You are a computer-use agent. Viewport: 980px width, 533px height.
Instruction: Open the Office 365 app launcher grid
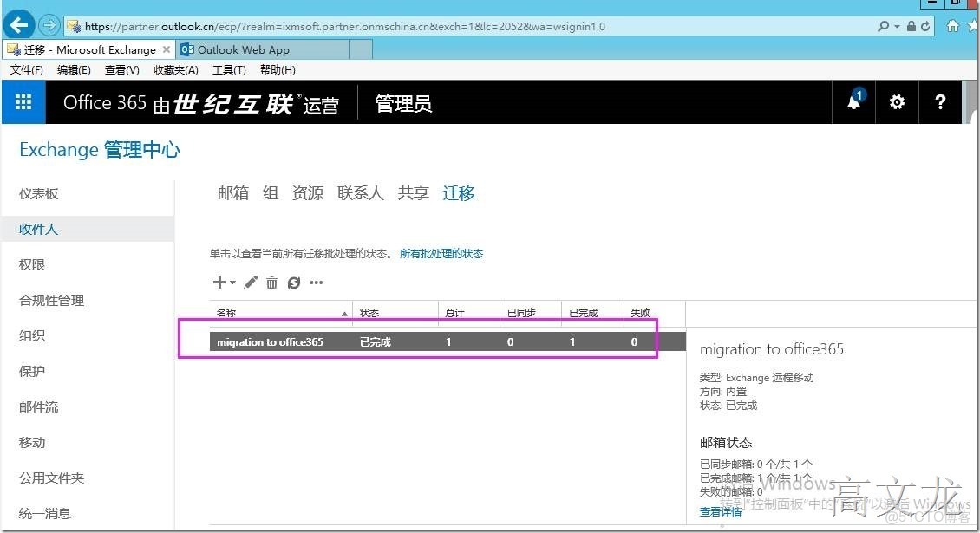[x=23, y=102]
